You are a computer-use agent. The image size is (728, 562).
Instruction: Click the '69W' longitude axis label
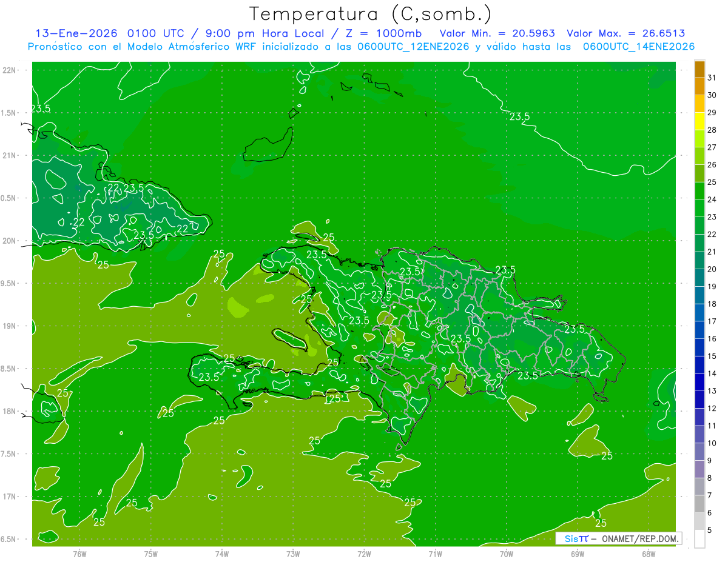point(578,554)
